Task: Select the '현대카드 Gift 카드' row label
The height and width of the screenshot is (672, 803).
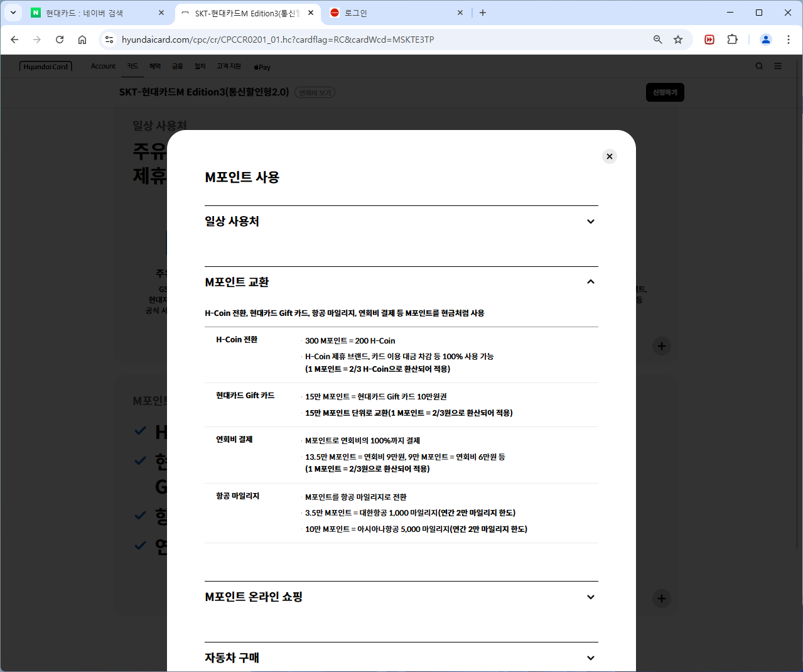Action: coord(245,396)
